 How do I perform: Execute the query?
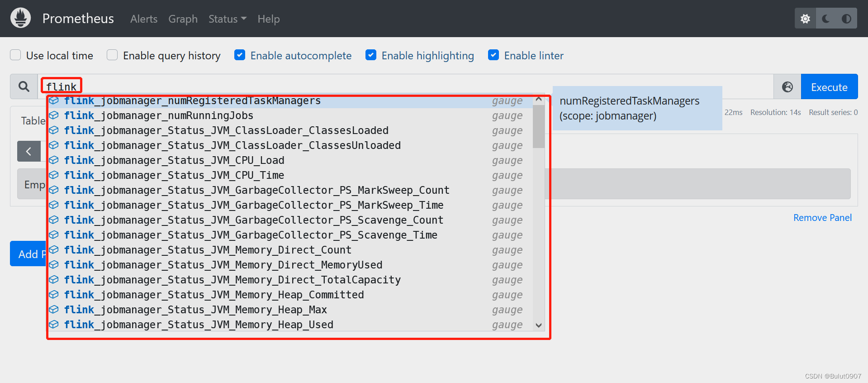[x=829, y=87]
